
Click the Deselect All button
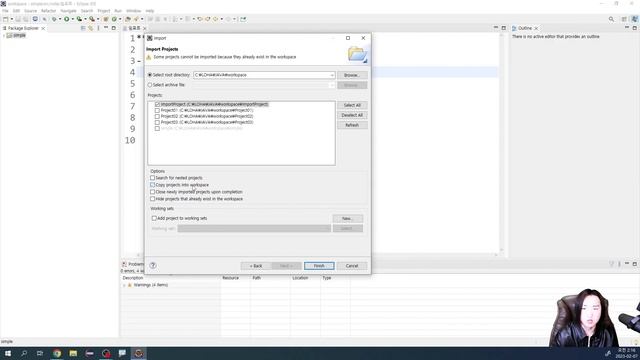pos(352,115)
